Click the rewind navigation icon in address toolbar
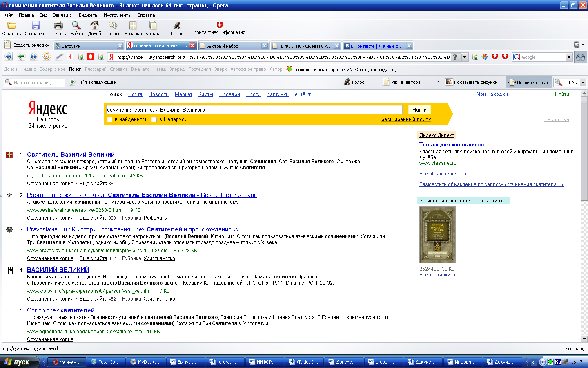Screen dimensions: 588x368 pos(9,56)
